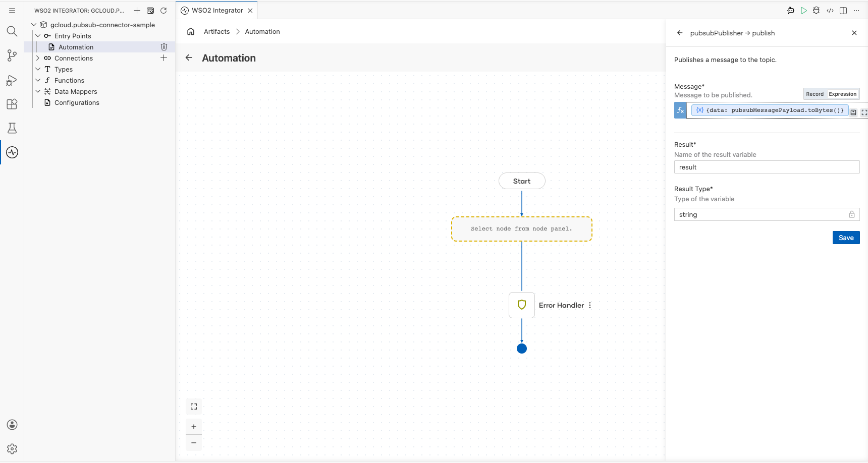This screenshot has width=868, height=463.
Task: Refresh the WSO2 Integrator explorer
Action: [x=164, y=10]
